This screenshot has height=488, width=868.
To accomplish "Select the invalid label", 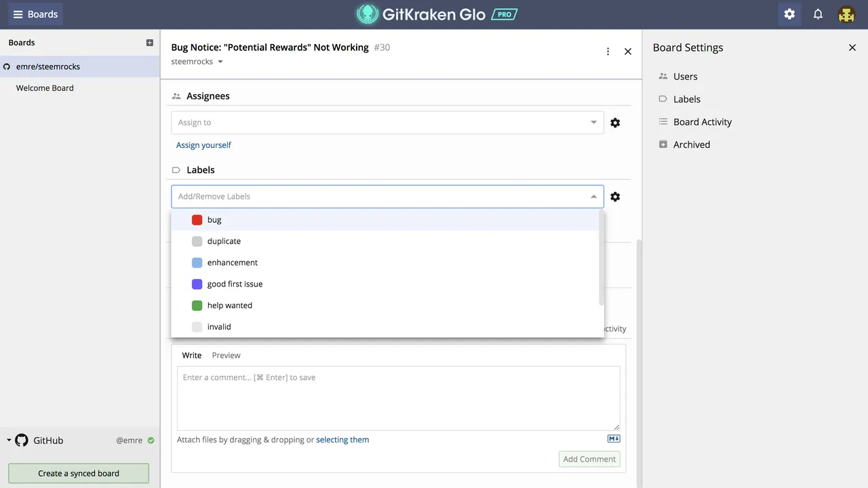I will click(x=385, y=326).
